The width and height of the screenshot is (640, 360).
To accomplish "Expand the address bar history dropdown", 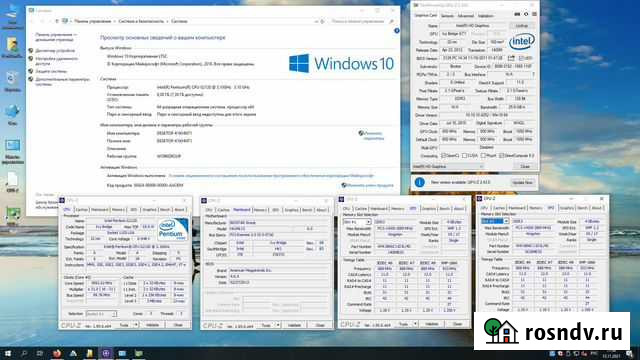I will pos(316,21).
